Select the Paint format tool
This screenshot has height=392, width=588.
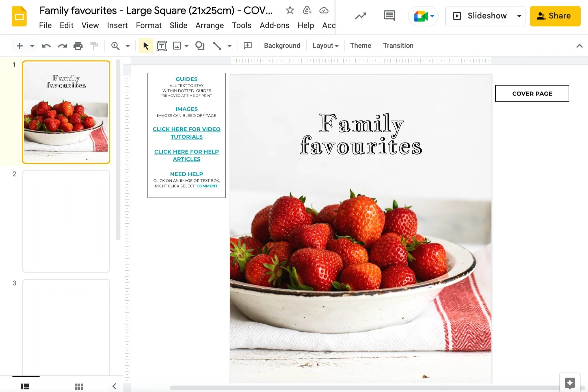click(94, 46)
